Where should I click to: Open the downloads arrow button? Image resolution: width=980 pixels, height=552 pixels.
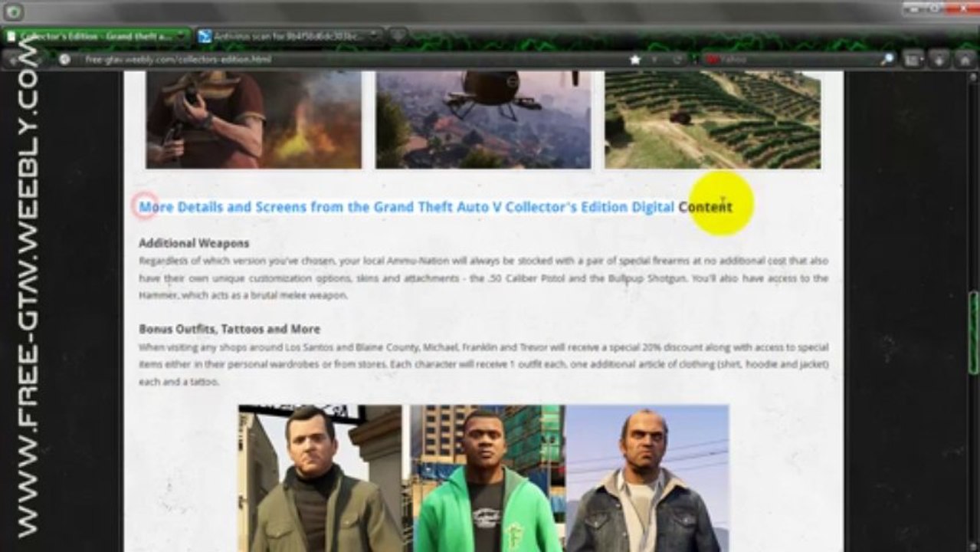tap(938, 59)
